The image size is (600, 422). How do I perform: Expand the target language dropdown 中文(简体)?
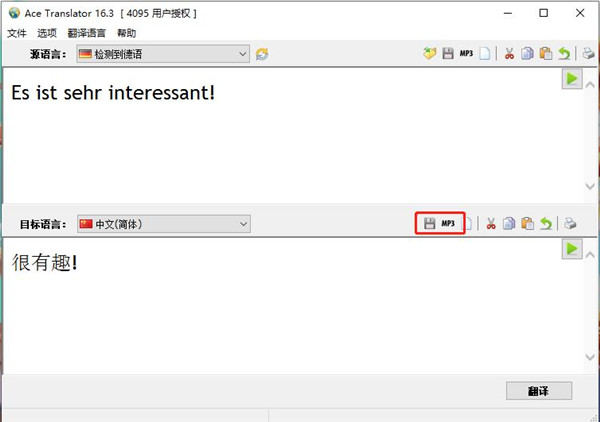tap(164, 224)
